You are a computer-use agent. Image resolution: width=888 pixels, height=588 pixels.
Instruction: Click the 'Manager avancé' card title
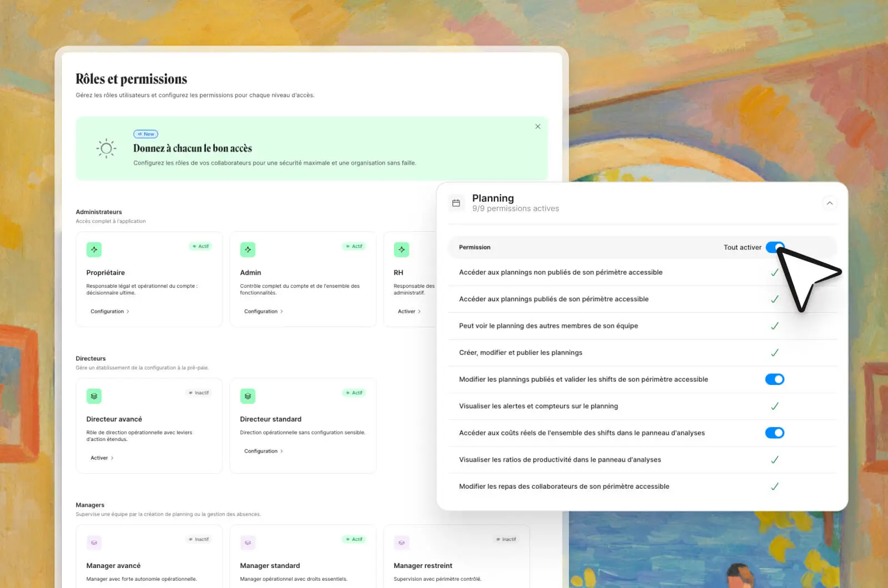[114, 566]
